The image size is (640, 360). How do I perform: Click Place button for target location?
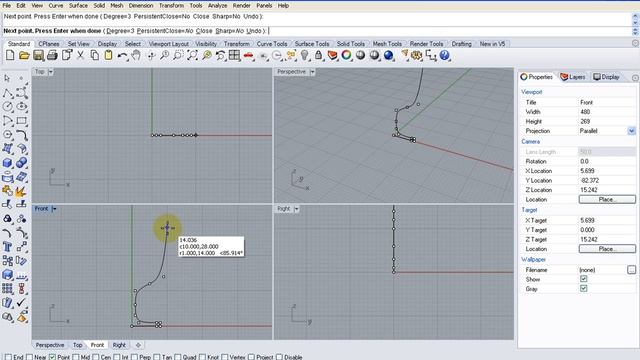pyautogui.click(x=607, y=249)
